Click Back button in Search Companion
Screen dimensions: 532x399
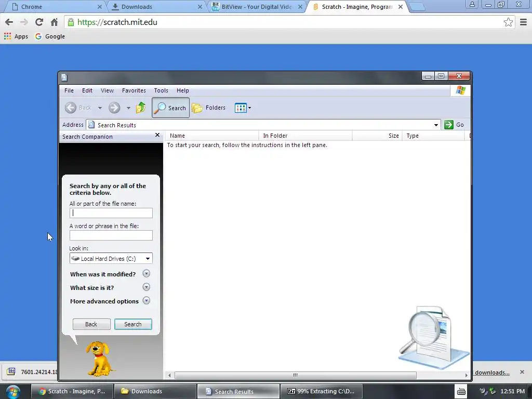pos(91,324)
